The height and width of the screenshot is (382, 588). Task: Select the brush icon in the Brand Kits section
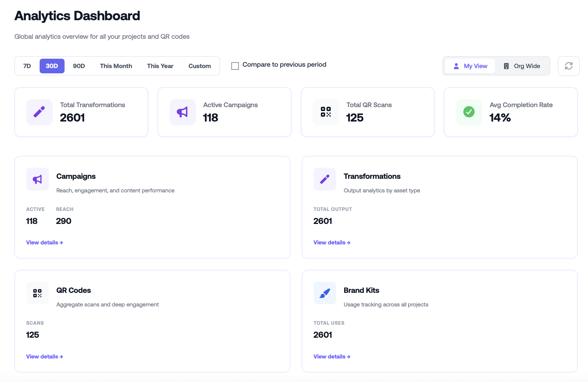324,293
